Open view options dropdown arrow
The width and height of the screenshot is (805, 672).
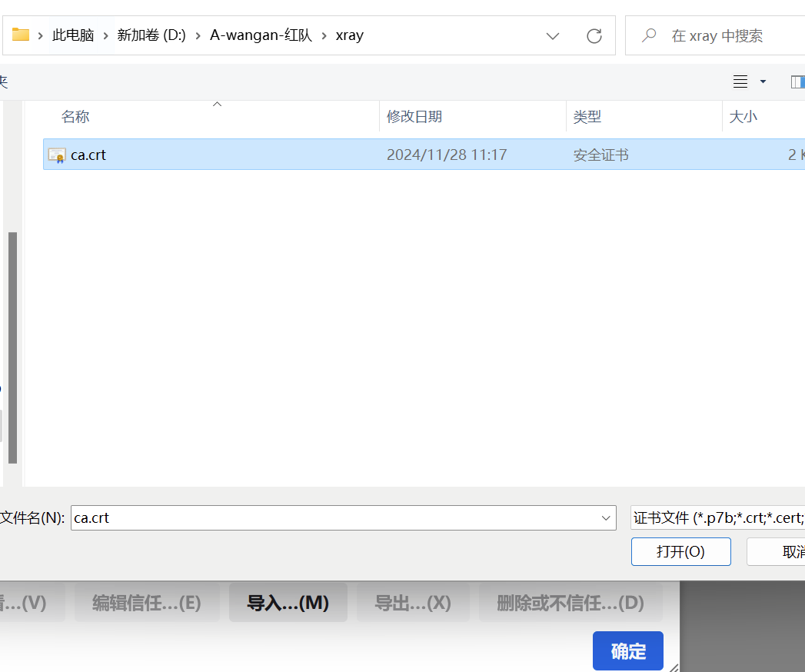pos(763,82)
